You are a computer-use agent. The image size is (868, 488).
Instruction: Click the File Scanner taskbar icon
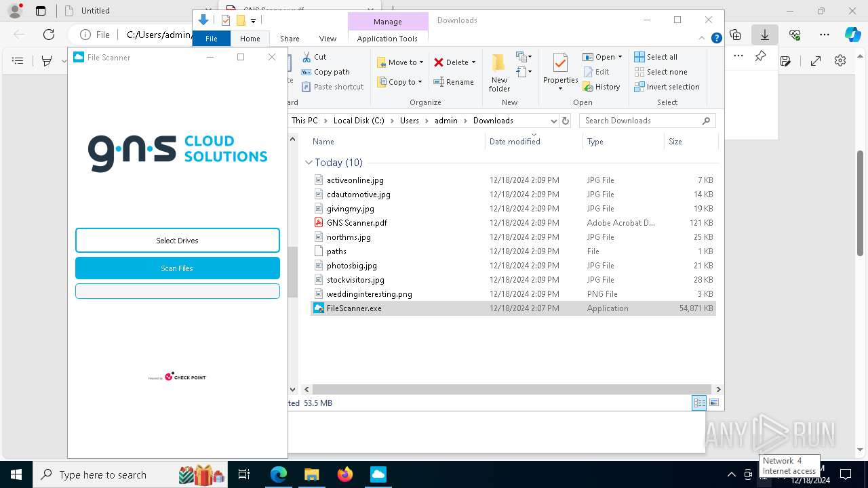[x=378, y=474]
